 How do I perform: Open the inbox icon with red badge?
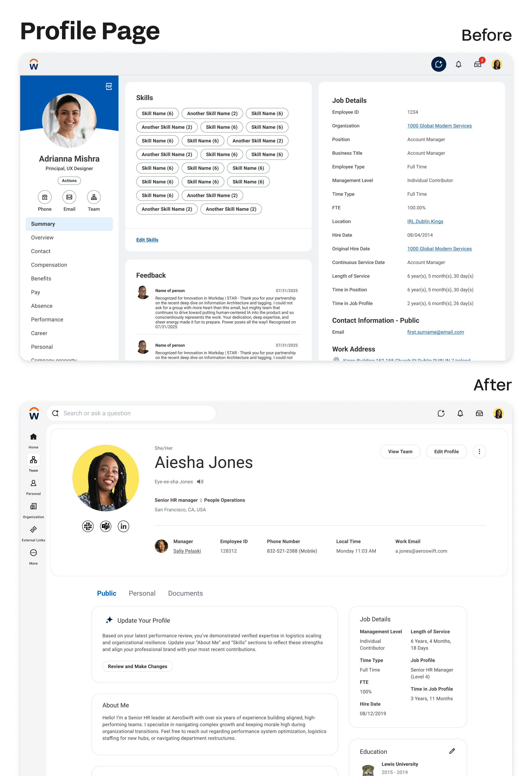pos(478,64)
